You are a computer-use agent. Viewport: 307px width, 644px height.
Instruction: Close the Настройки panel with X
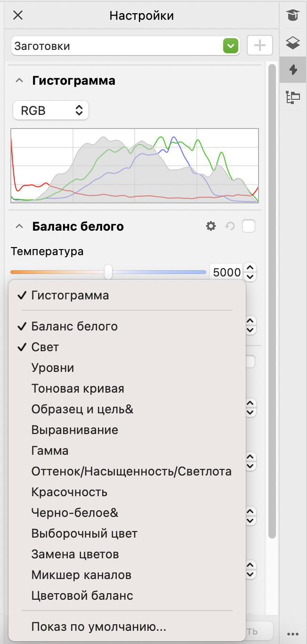coord(18,16)
